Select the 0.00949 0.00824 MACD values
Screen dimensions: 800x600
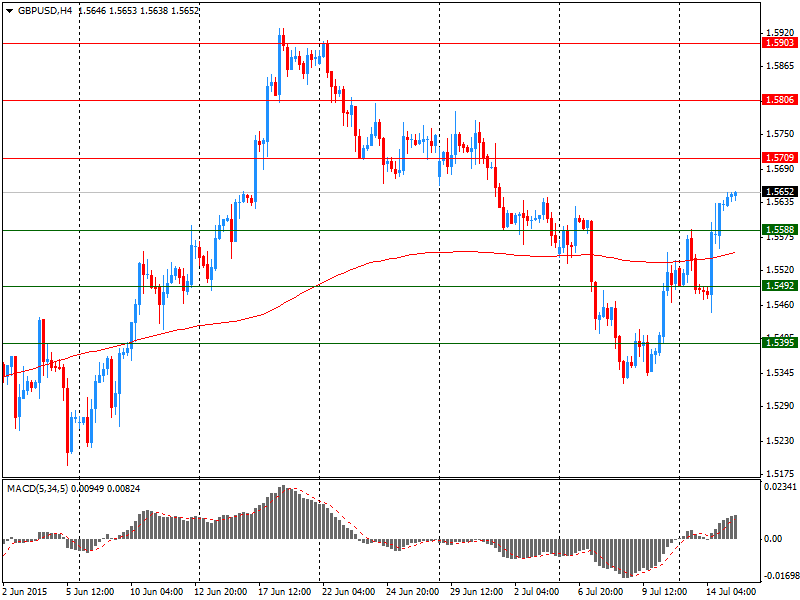(106, 489)
